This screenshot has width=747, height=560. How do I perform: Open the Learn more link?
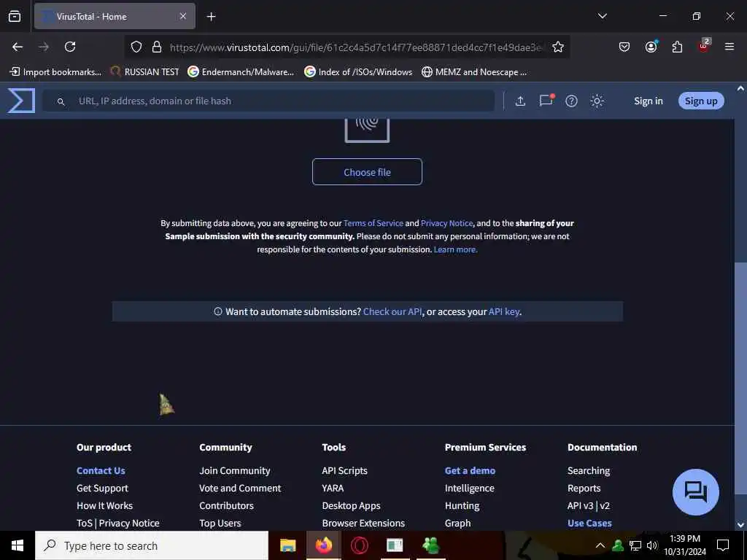[455, 249]
